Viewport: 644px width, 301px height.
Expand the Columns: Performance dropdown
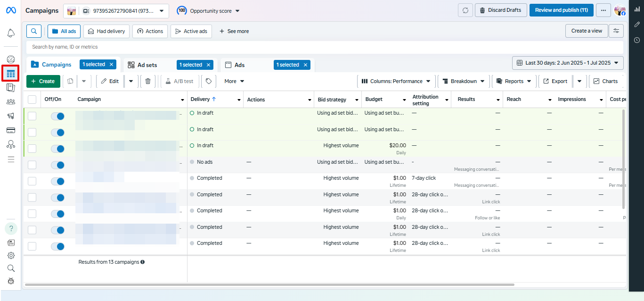[x=396, y=81]
